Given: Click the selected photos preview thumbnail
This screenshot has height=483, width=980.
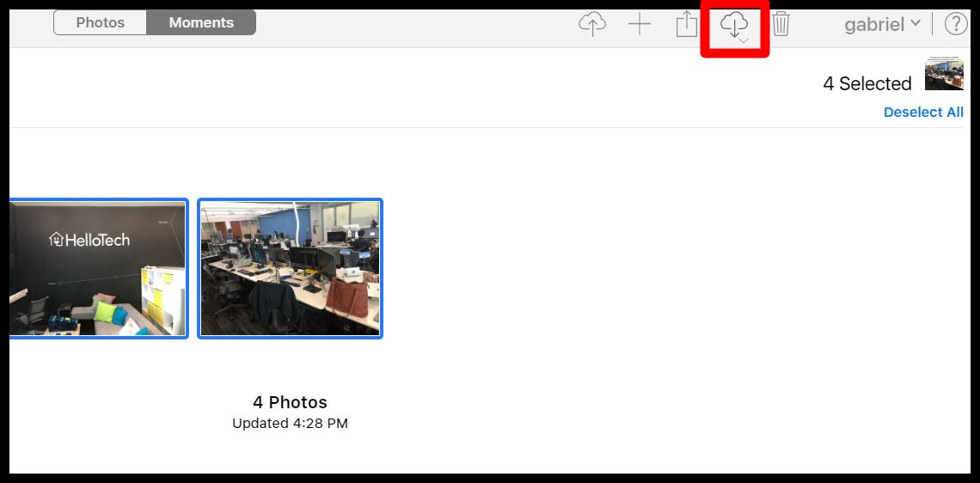Looking at the screenshot, I should coord(943,75).
